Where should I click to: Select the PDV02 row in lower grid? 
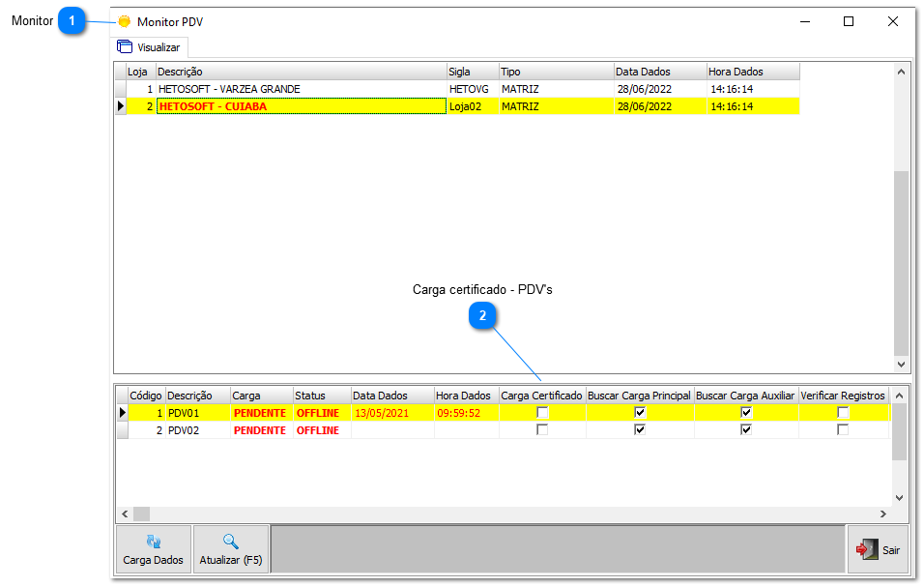tap(184, 430)
